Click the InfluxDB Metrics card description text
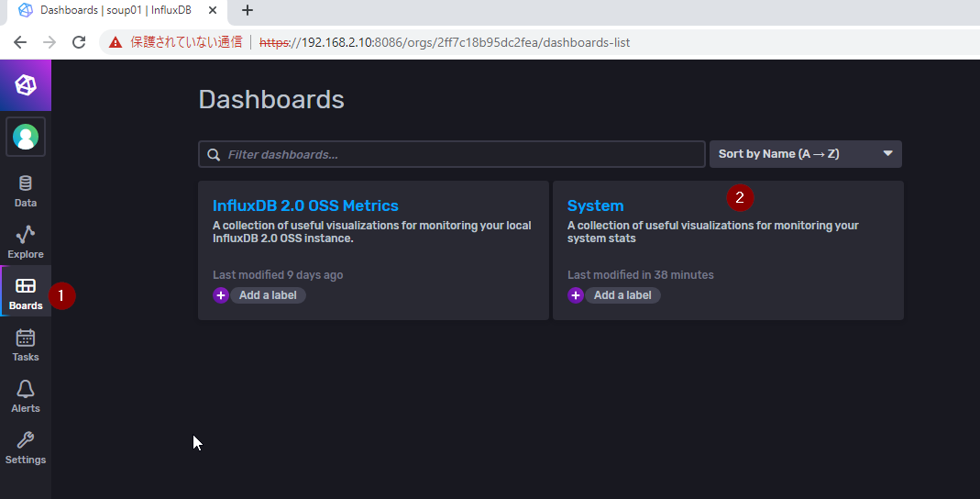Screen dimensions: 980x499 pos(372,232)
